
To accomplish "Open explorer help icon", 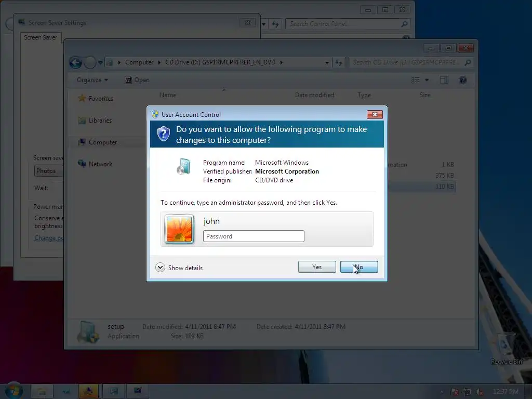I will (463, 80).
